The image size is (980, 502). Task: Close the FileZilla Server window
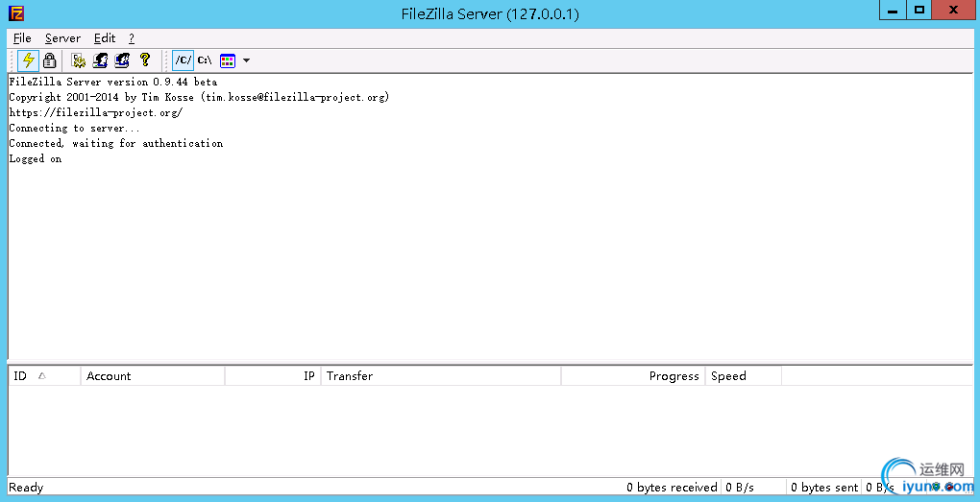(953, 10)
